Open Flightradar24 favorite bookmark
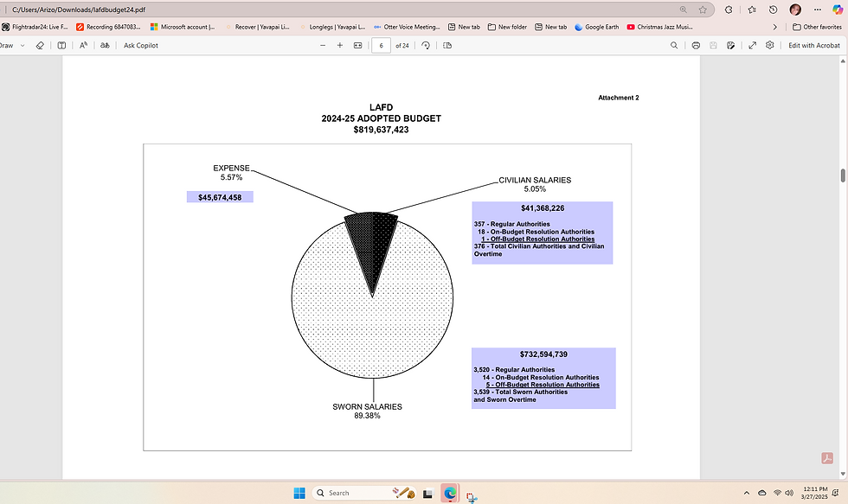 point(35,27)
